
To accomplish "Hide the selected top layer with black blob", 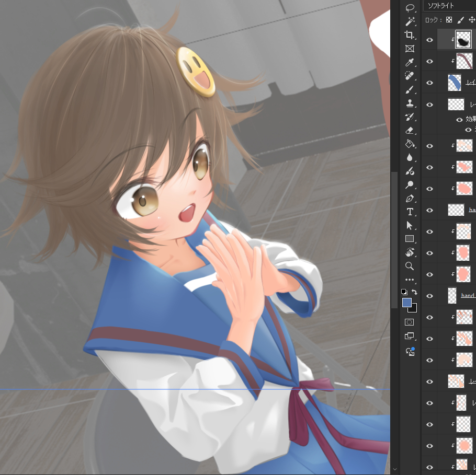I will 429,40.
